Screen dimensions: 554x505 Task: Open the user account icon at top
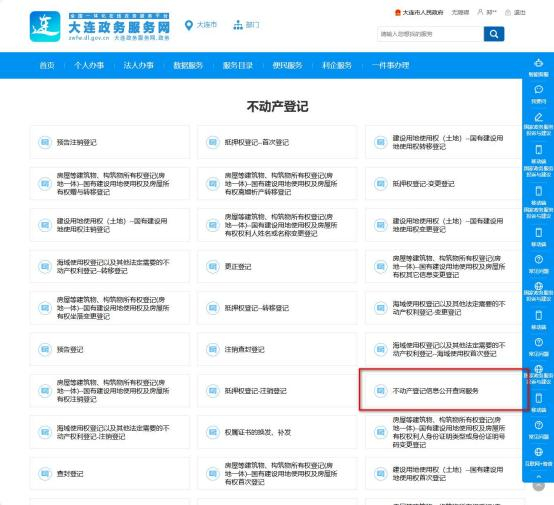tap(480, 12)
